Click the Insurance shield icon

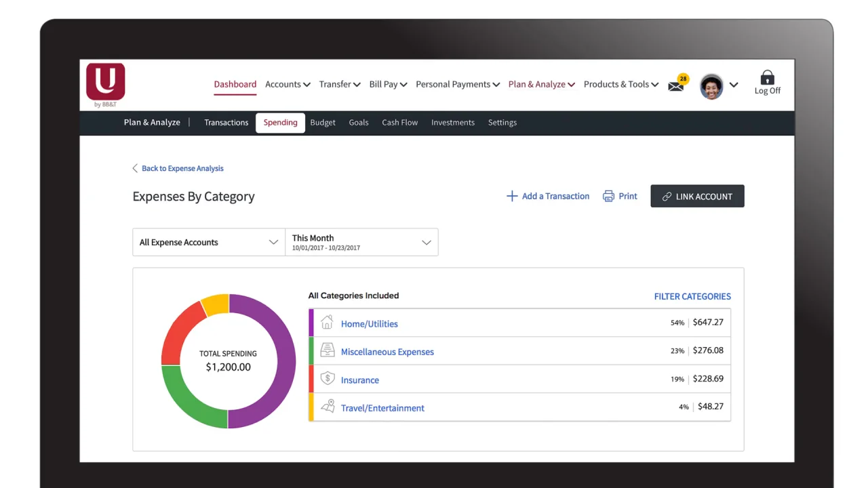[x=328, y=378]
